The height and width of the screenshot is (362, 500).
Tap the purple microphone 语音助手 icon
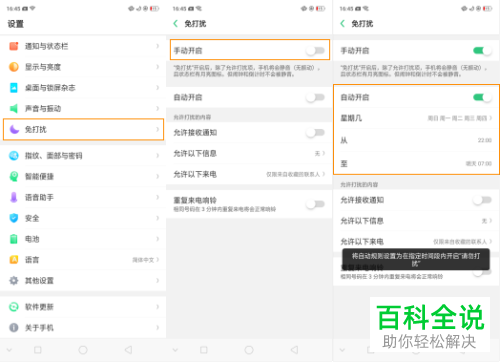point(14,197)
